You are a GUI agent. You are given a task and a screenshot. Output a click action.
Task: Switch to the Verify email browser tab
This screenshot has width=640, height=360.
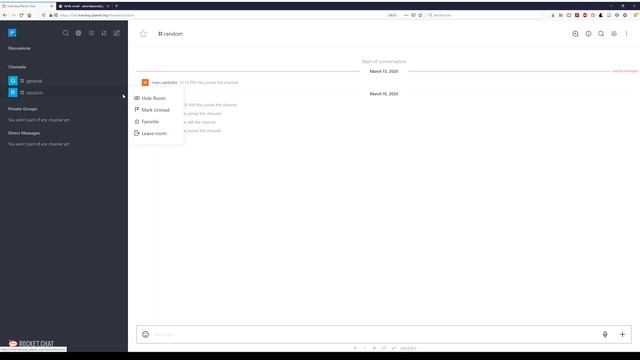coord(83,6)
